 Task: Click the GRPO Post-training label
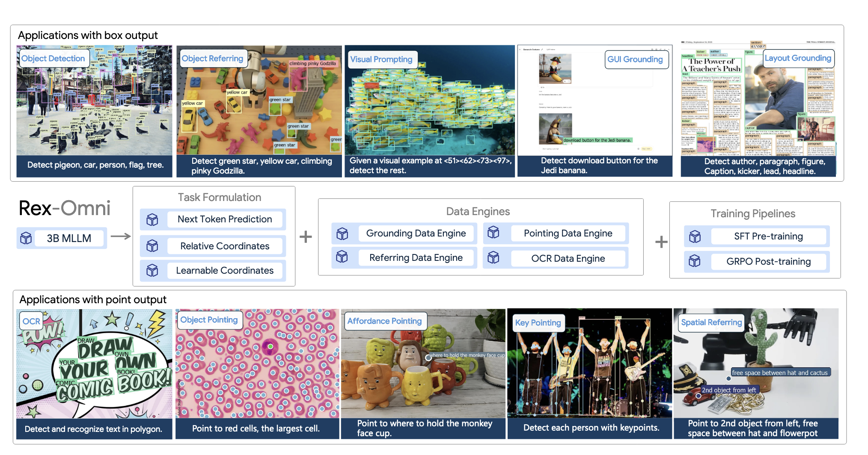pyautogui.click(x=768, y=262)
